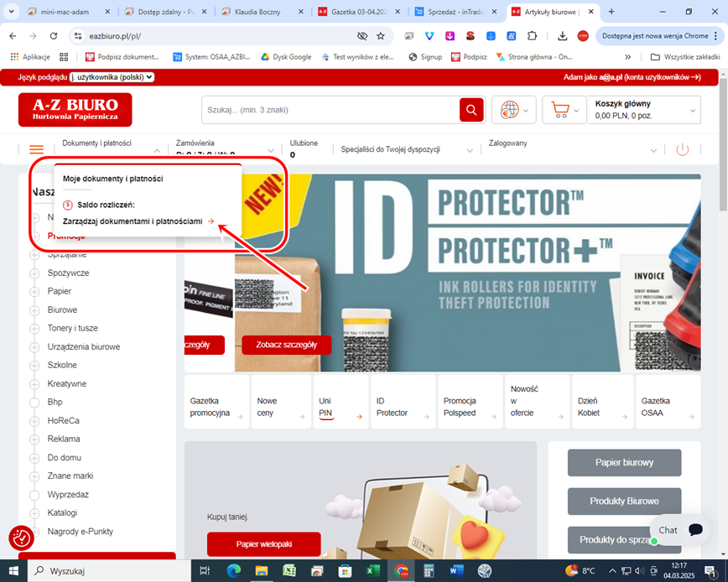This screenshot has width=728, height=582.
Task: Open the site information icon in address bar
Action: tap(78, 36)
